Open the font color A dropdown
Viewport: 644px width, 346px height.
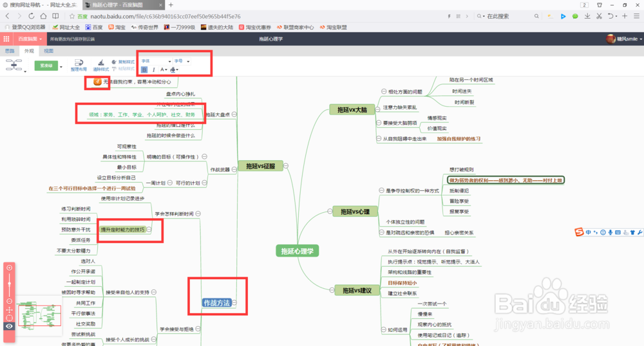click(164, 69)
